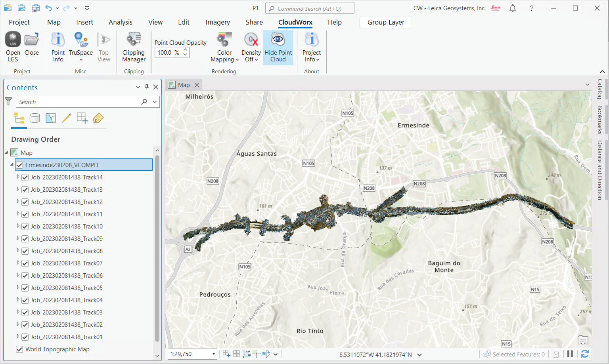
Task: Open the Catalog side pane
Action: click(599, 89)
